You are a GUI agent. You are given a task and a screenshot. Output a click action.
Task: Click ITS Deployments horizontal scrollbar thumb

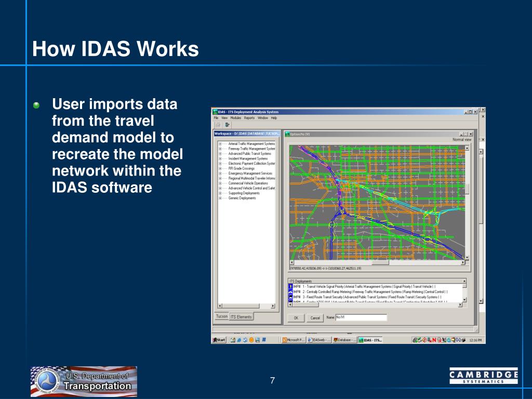coord(305,304)
